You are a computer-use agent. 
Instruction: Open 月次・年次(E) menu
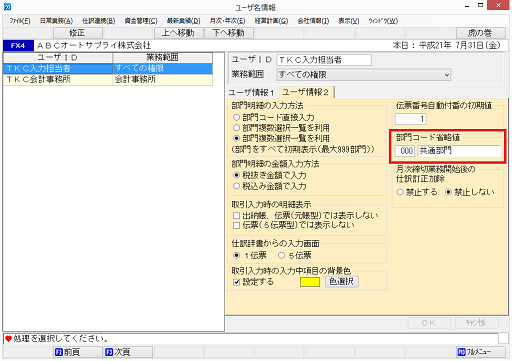[x=227, y=21]
